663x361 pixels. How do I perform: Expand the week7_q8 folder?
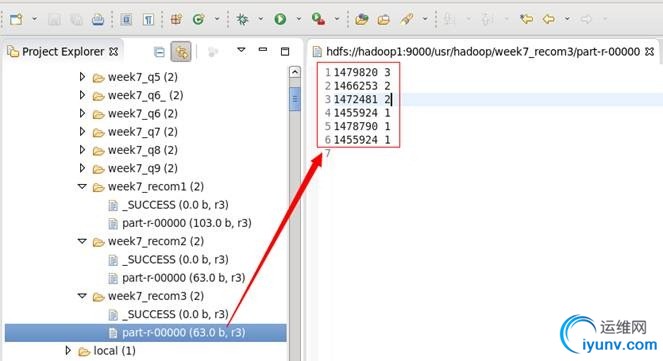pos(82,150)
